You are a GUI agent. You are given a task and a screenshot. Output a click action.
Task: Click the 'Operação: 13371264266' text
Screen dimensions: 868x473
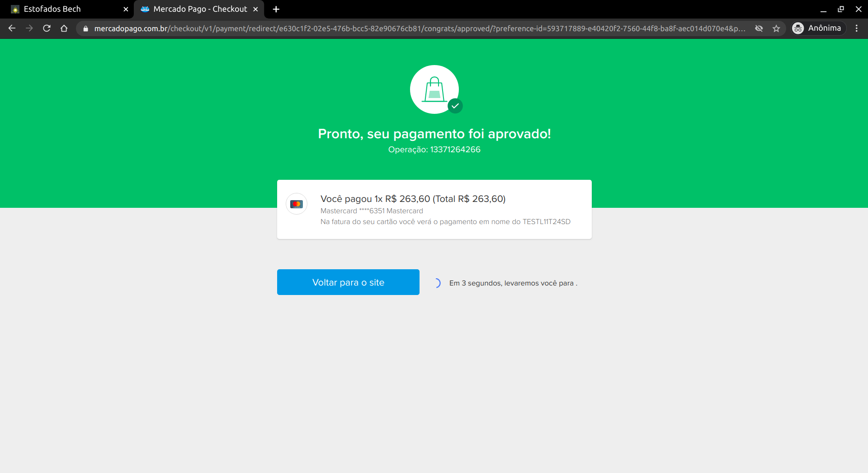[434, 150]
